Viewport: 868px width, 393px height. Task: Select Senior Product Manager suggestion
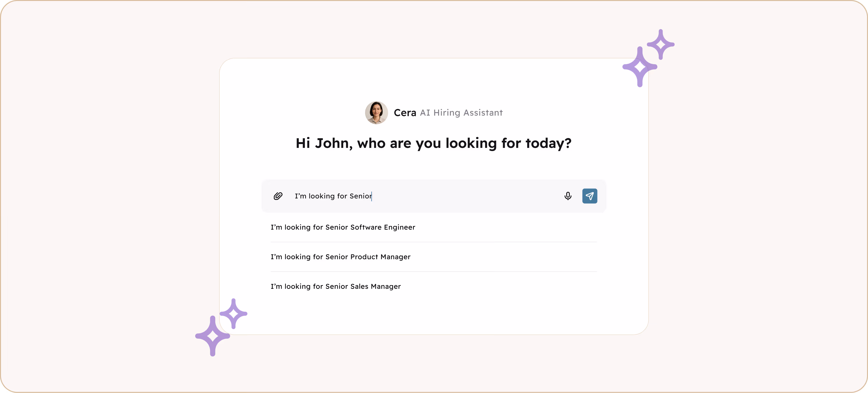340,257
